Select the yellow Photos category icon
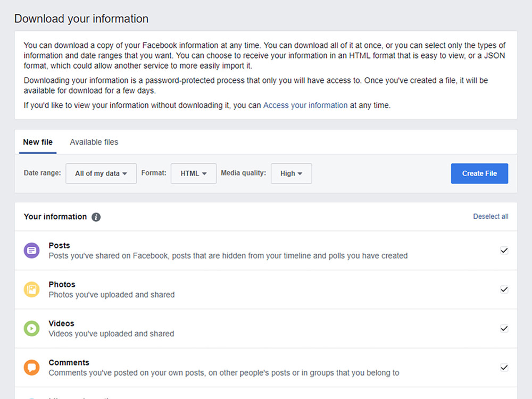Image resolution: width=532 pixels, height=399 pixels. (x=31, y=289)
